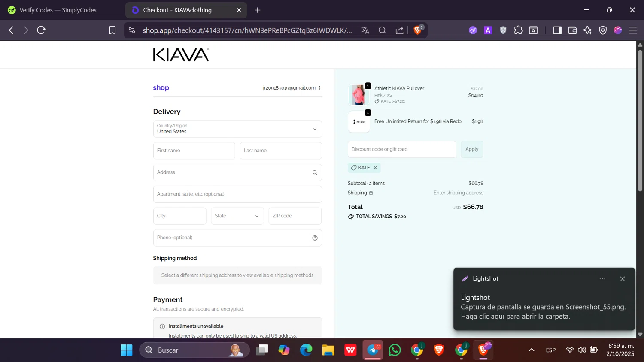
Task: Open WhatsApp from the taskbar
Action: (395, 350)
